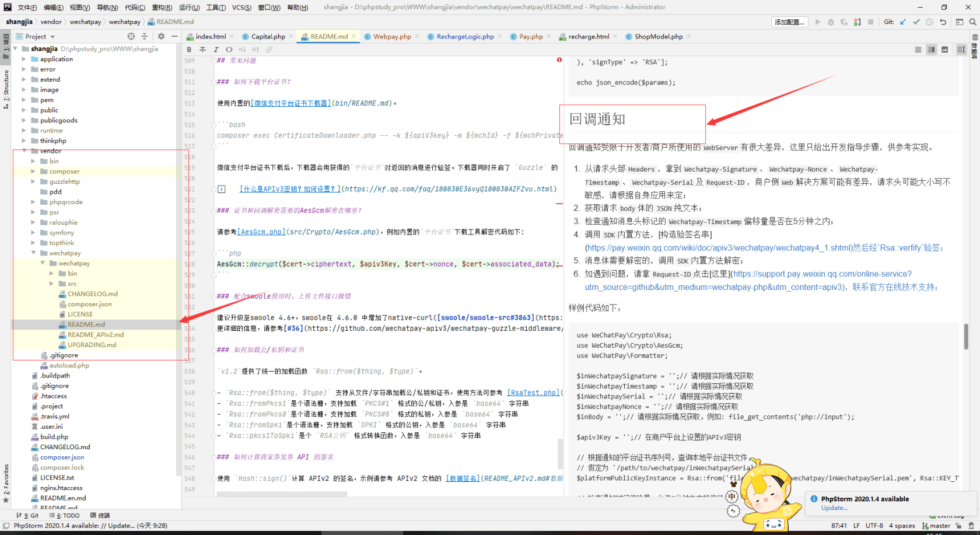
Task: Click the Italic formatting icon
Action: coord(216,50)
